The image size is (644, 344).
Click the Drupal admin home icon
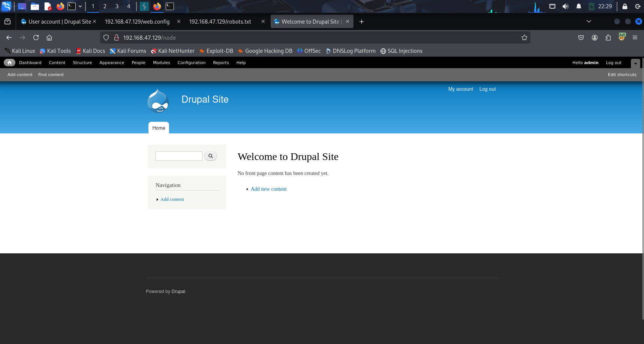(x=9, y=63)
